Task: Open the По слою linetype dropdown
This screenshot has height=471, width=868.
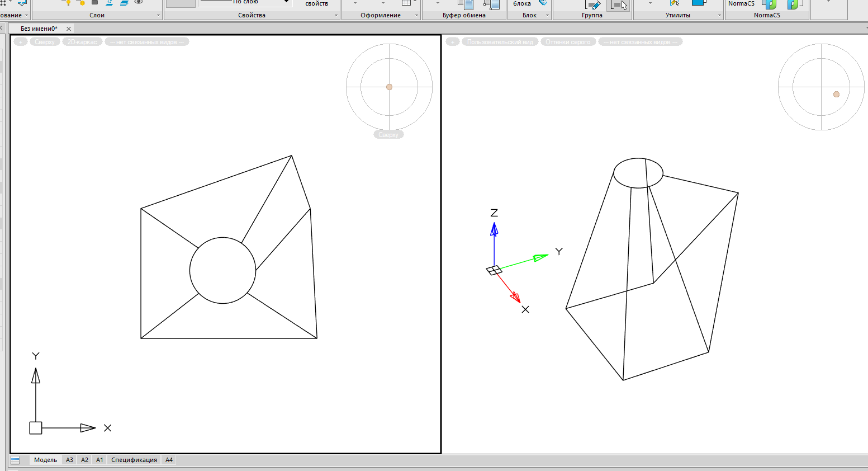Action: pyautogui.click(x=286, y=2)
